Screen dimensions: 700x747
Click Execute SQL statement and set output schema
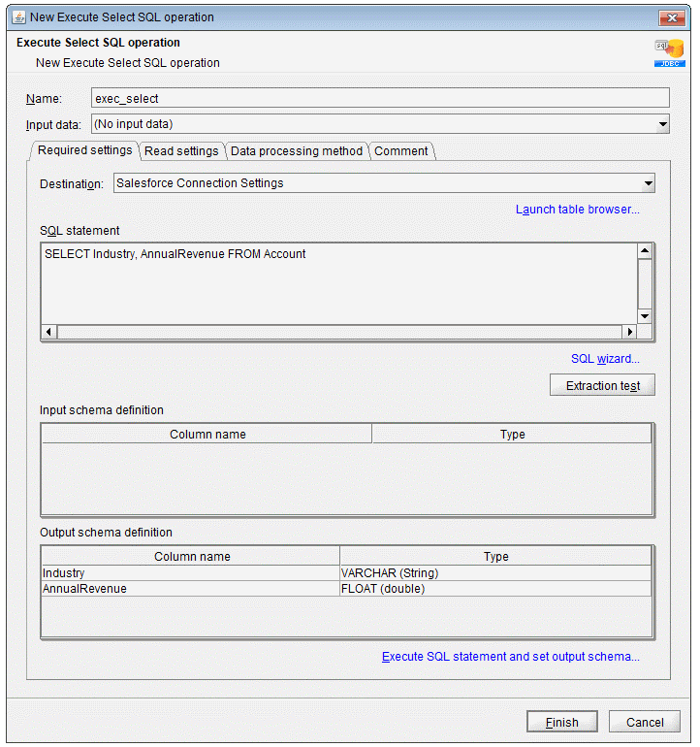pyautogui.click(x=510, y=657)
